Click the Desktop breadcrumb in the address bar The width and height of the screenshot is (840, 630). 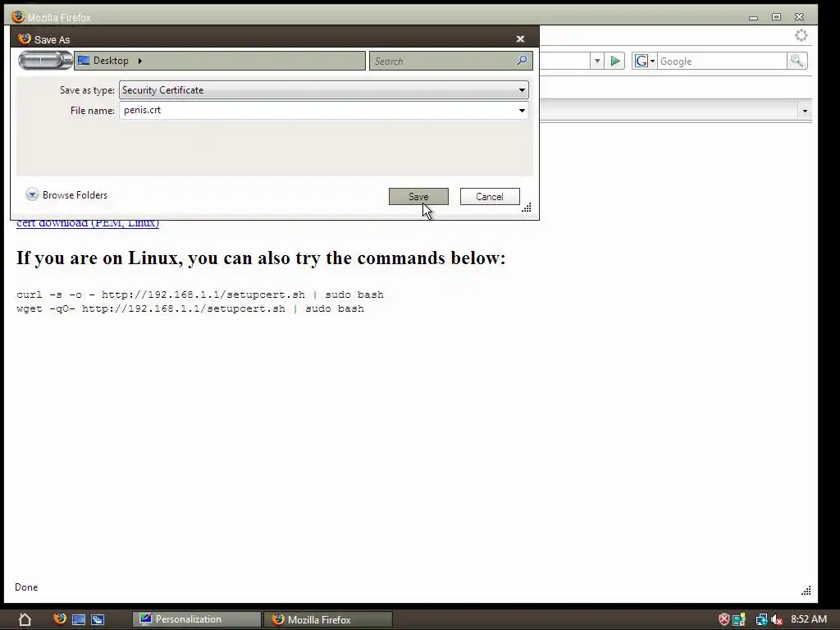[x=111, y=61]
